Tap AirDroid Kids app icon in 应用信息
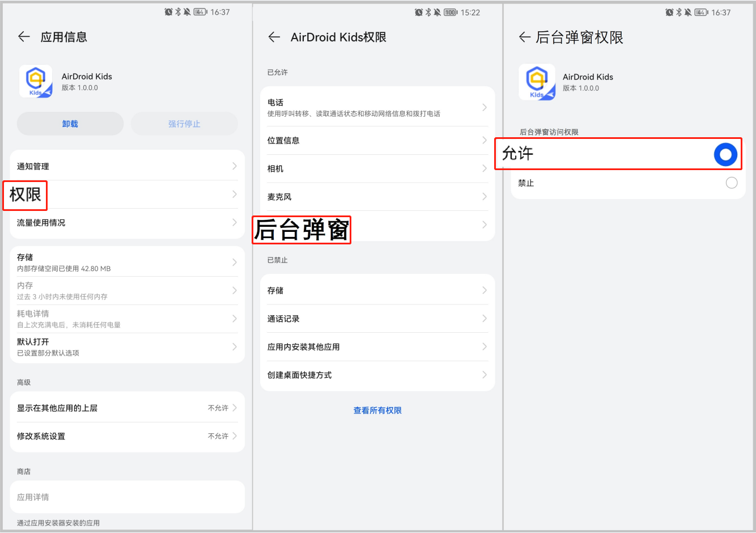The image size is (756, 533). [36, 81]
